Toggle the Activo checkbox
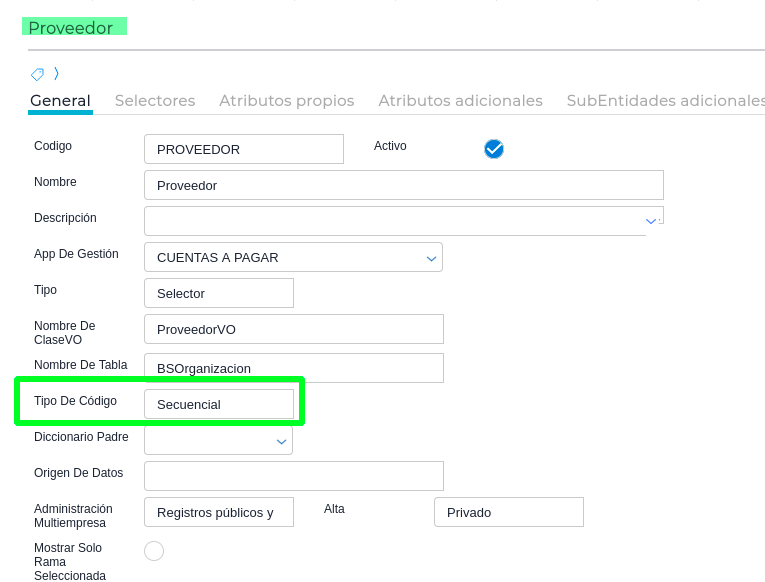Image resolution: width=765 pixels, height=582 pixels. pos(494,149)
